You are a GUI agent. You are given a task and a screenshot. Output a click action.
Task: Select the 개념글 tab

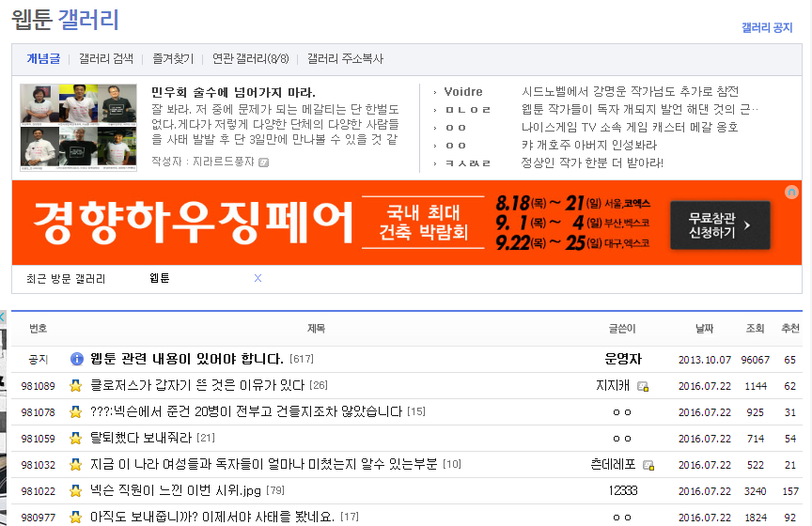tap(43, 59)
